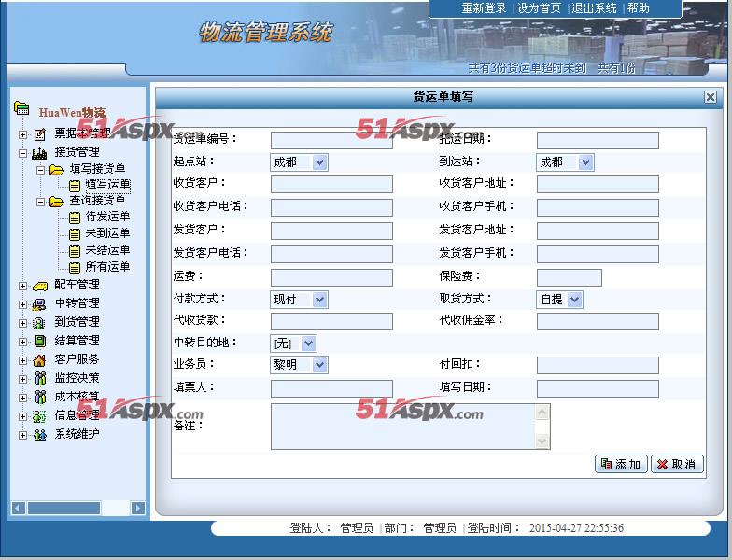Click the 货运单编号 input field

[x=332, y=140]
